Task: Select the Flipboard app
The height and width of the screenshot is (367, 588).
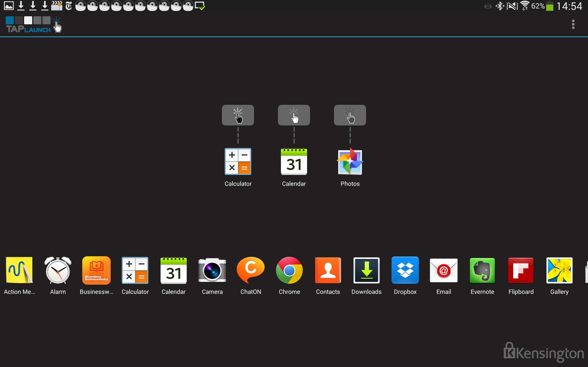Action: pos(521,270)
